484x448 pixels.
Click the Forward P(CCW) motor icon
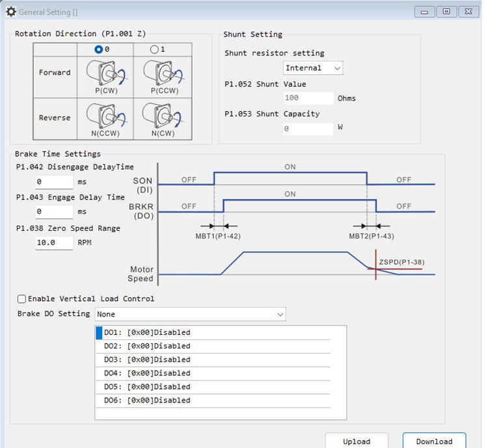[163, 73]
